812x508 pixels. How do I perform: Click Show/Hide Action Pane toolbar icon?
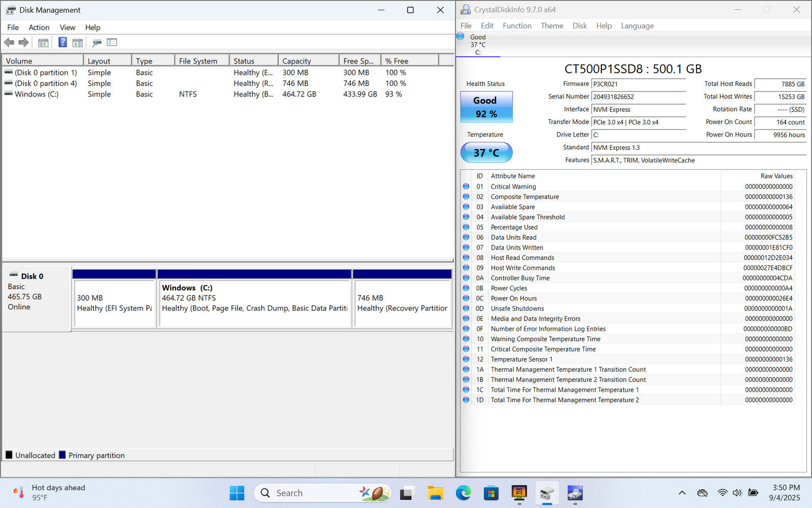[x=77, y=43]
